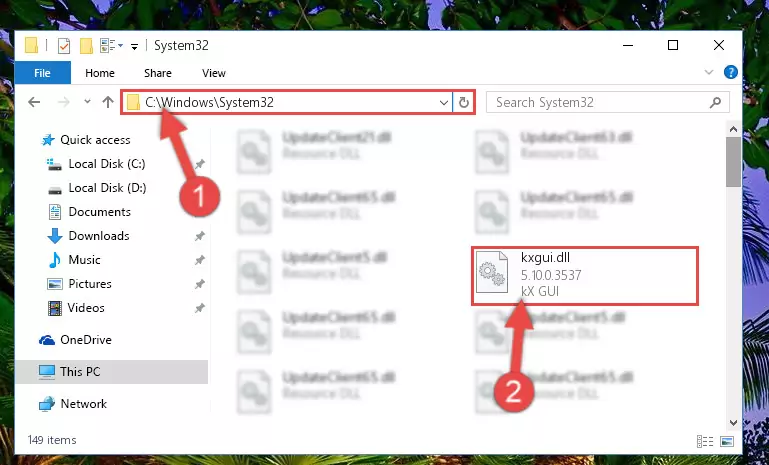This screenshot has width=769, height=465.
Task: Unpin Pictures from Quick access
Action: pos(200,284)
